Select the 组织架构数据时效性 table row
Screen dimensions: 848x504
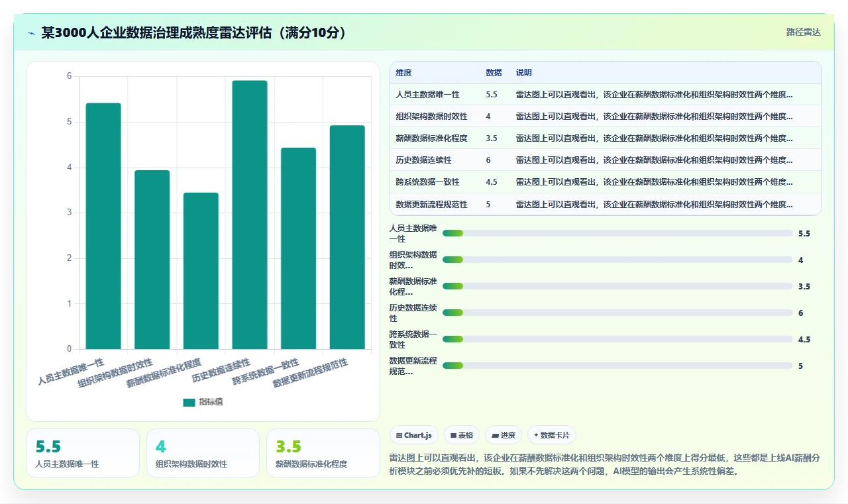606,117
